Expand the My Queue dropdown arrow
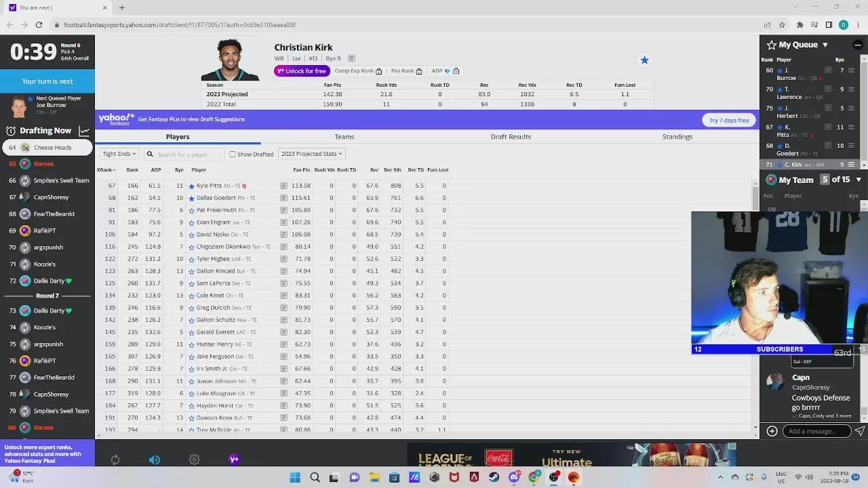 point(825,45)
